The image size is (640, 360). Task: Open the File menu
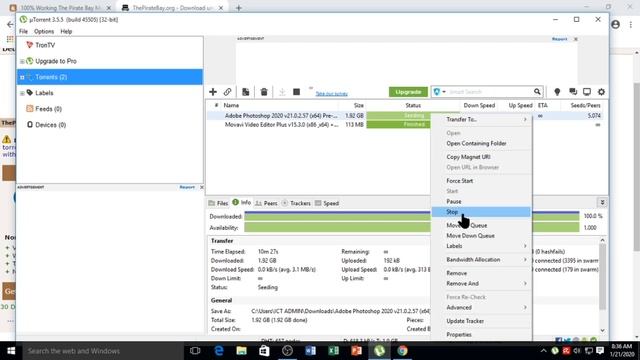click(x=23, y=31)
